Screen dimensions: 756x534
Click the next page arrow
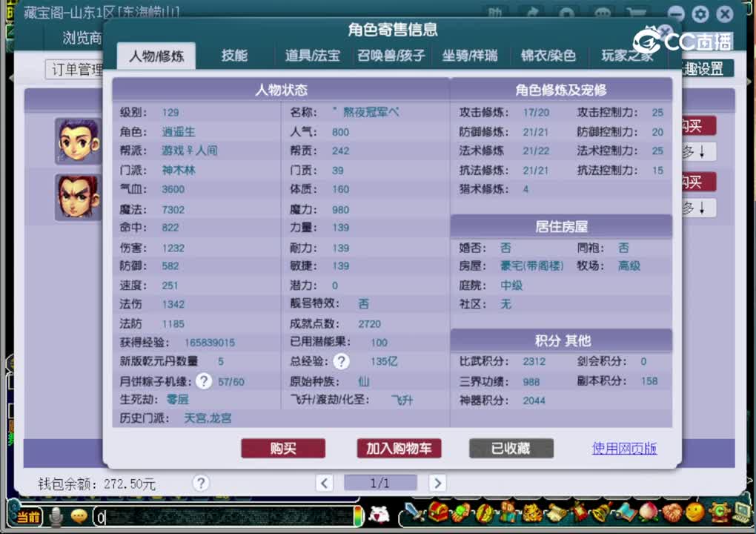tap(437, 483)
